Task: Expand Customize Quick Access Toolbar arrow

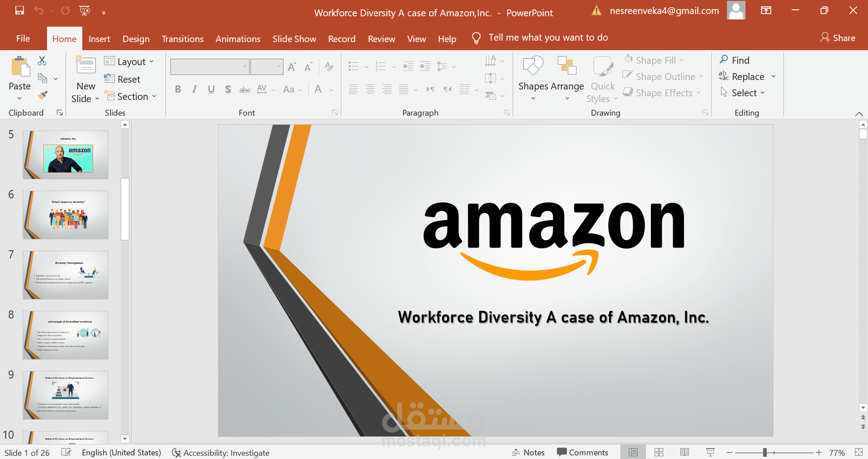Action: pos(104,12)
